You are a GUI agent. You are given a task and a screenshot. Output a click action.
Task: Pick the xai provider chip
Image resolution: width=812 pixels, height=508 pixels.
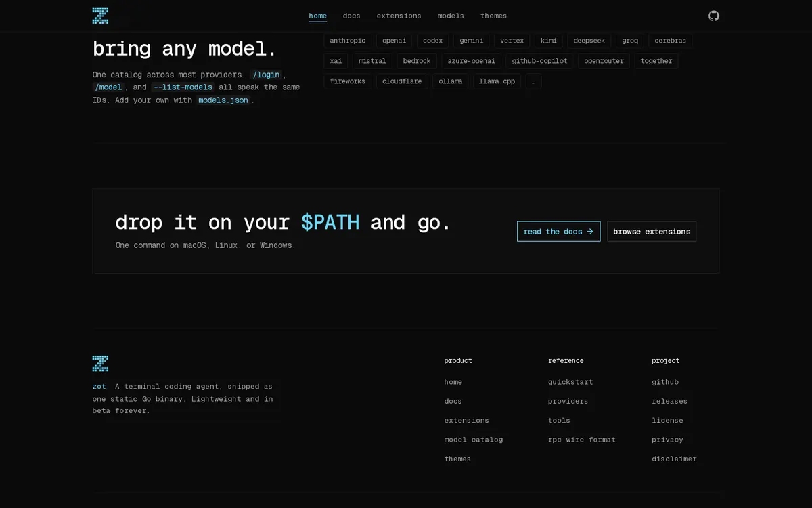pos(336,61)
